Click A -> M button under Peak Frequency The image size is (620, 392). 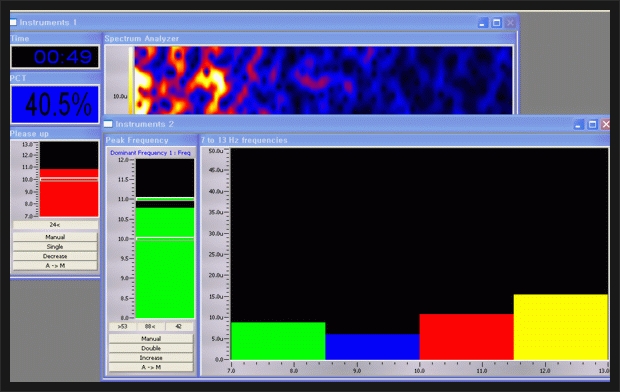151,367
